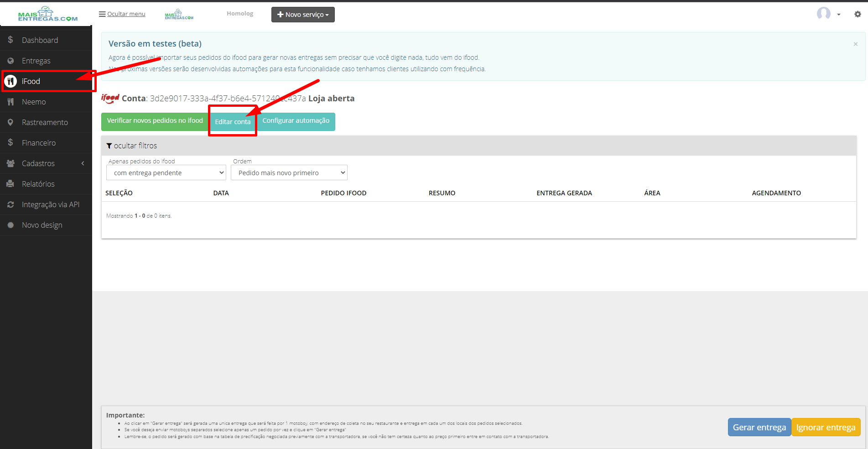Dismiss the beta version notice
This screenshot has height=449, width=868.
tap(856, 44)
